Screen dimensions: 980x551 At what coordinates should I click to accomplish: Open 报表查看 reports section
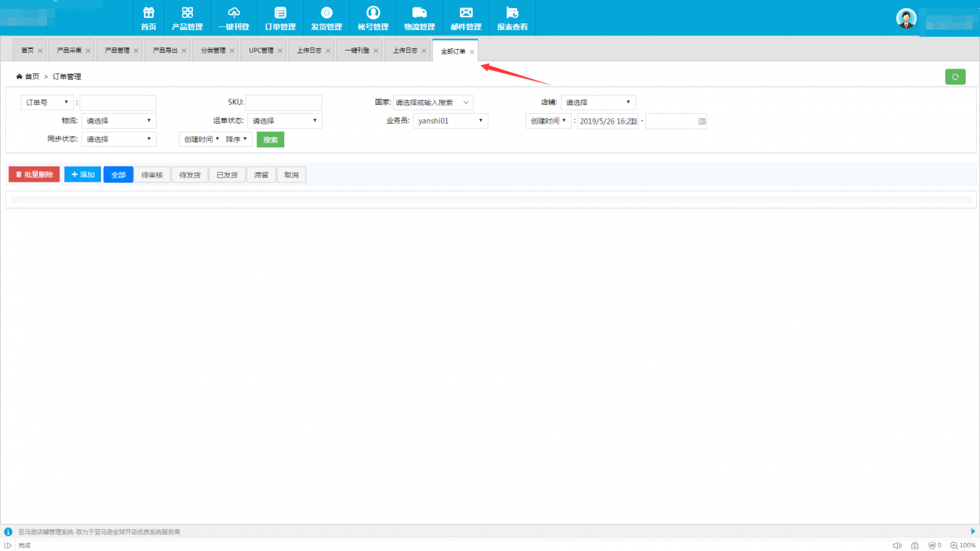point(512,18)
